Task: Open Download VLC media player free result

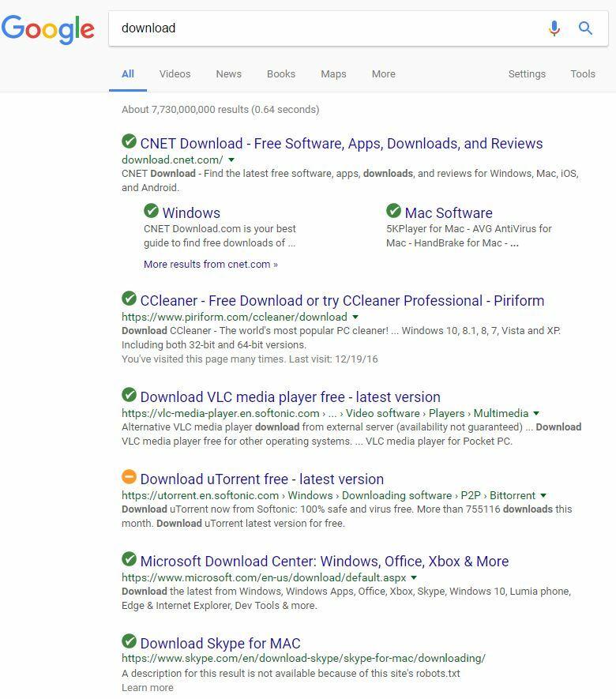Action: click(x=290, y=396)
